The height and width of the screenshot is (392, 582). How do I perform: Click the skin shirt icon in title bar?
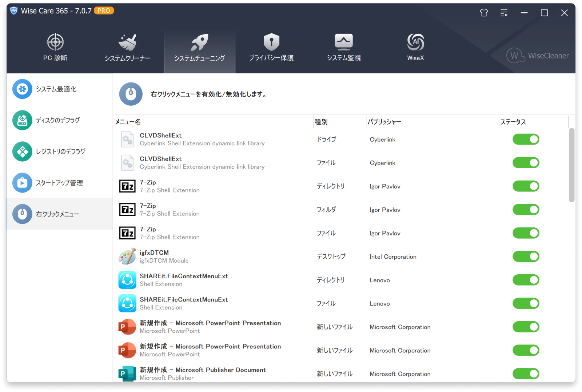[484, 13]
